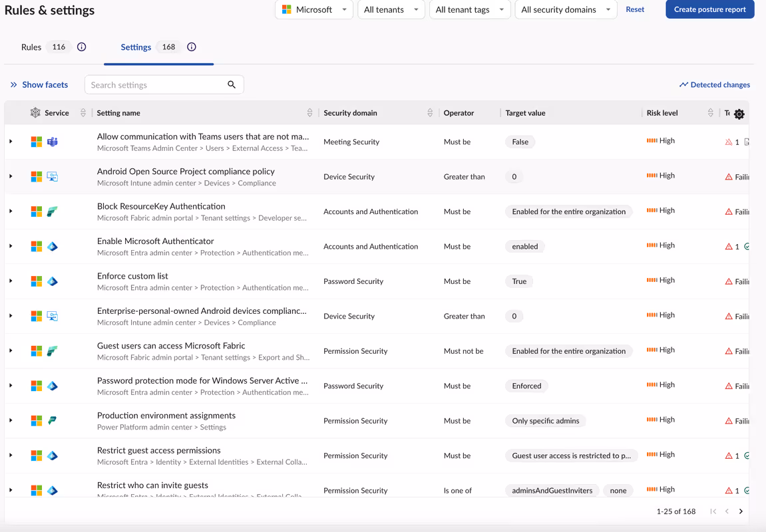Click the Fabric icon in Guest users row
The image size is (766, 532).
pos(53,351)
